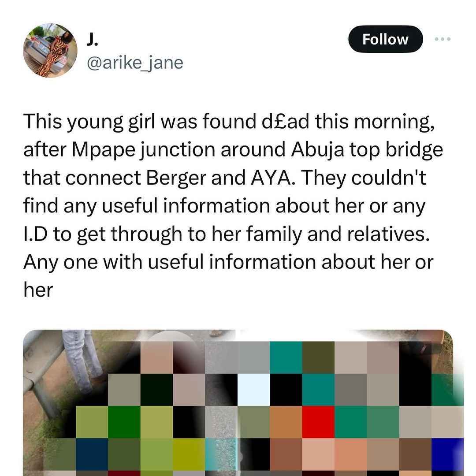
Task: Click the red block in the pixelated image
Action: tap(318, 422)
